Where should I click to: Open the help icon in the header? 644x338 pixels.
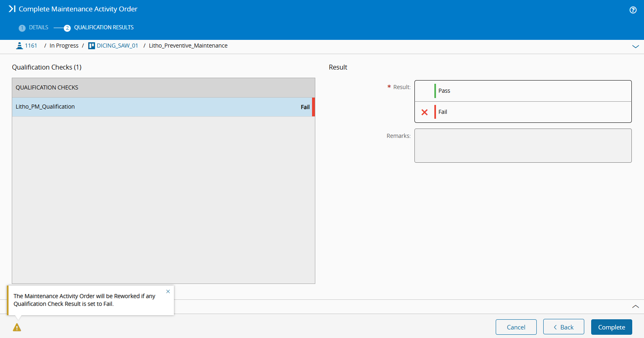click(633, 10)
